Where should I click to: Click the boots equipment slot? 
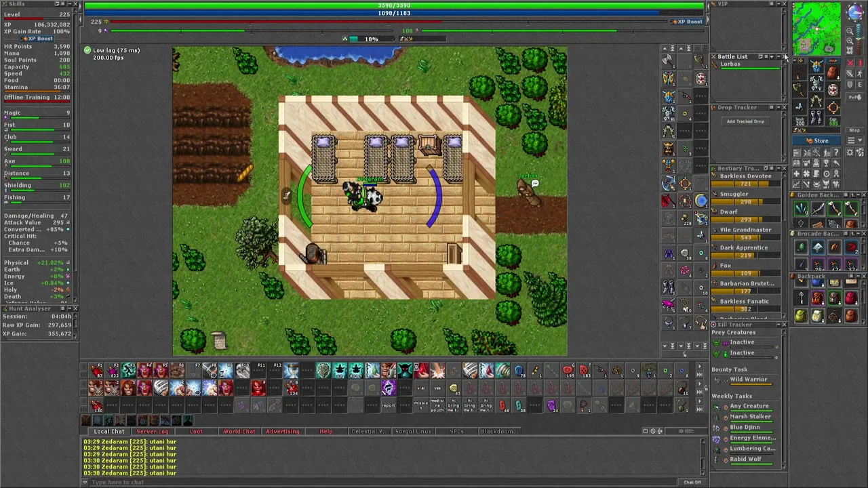(x=816, y=117)
